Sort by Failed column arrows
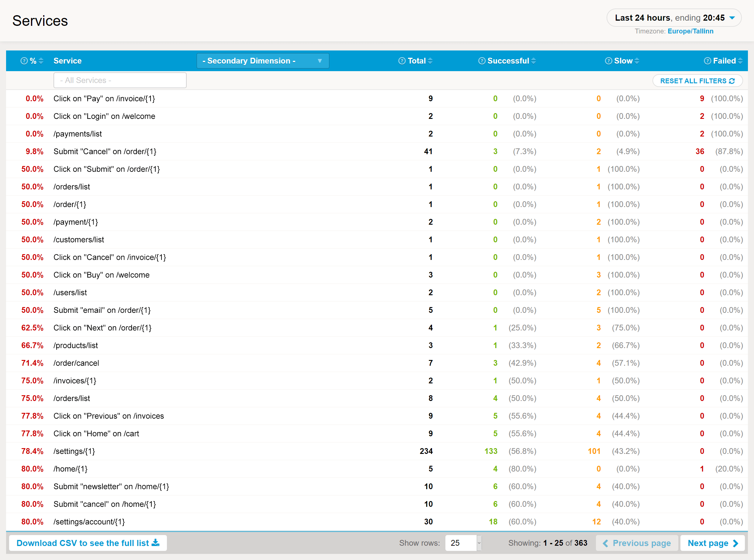The height and width of the screenshot is (560, 754). coord(740,61)
